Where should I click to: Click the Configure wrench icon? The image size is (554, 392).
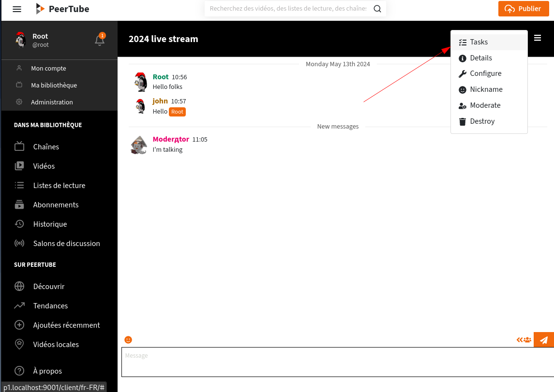tap(463, 74)
